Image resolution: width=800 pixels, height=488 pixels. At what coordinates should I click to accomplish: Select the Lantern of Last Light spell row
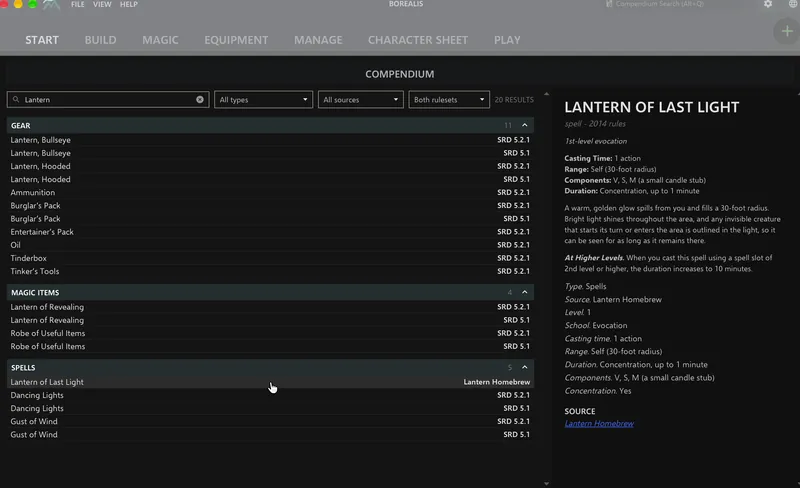[270, 382]
